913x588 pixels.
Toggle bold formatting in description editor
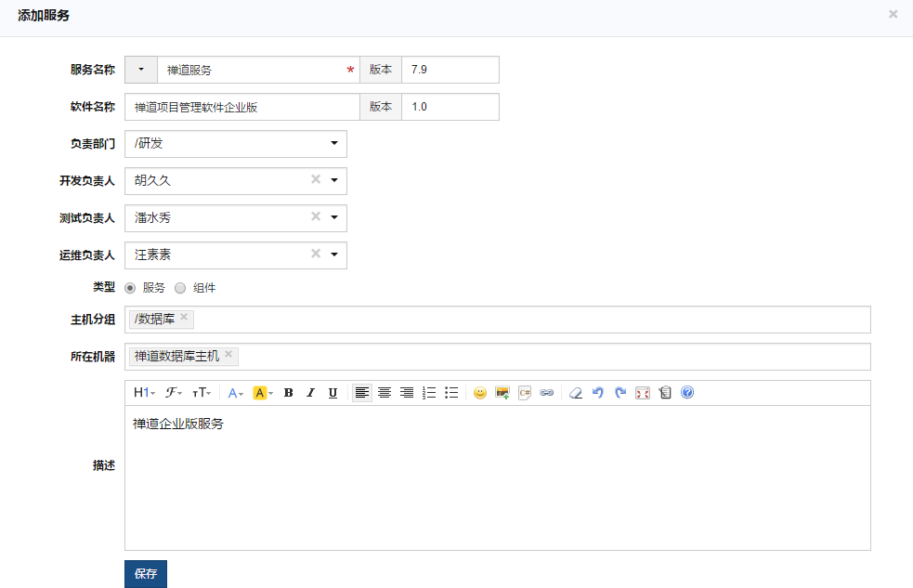coord(288,393)
